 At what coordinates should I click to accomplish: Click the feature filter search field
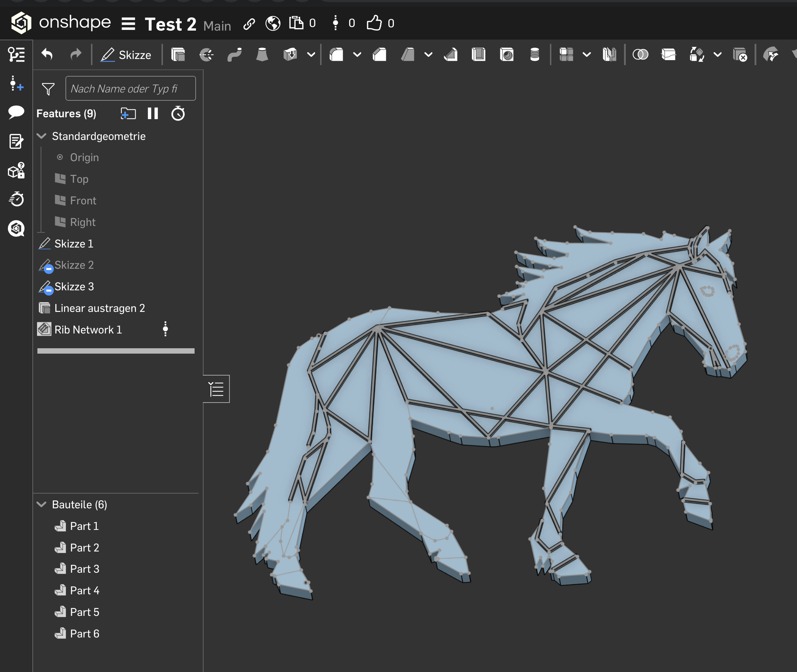click(x=130, y=88)
